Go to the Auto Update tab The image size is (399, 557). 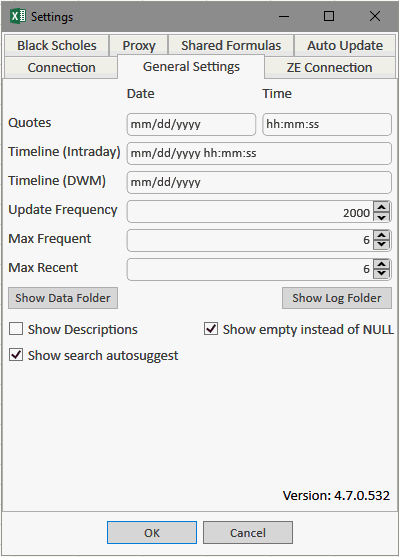(x=345, y=45)
